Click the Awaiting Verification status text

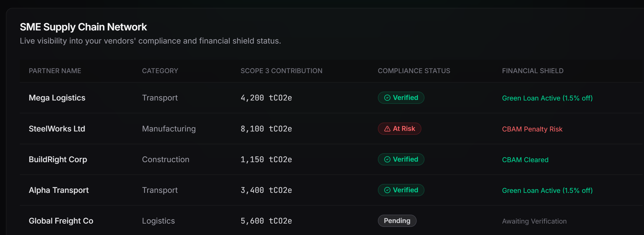click(x=534, y=221)
